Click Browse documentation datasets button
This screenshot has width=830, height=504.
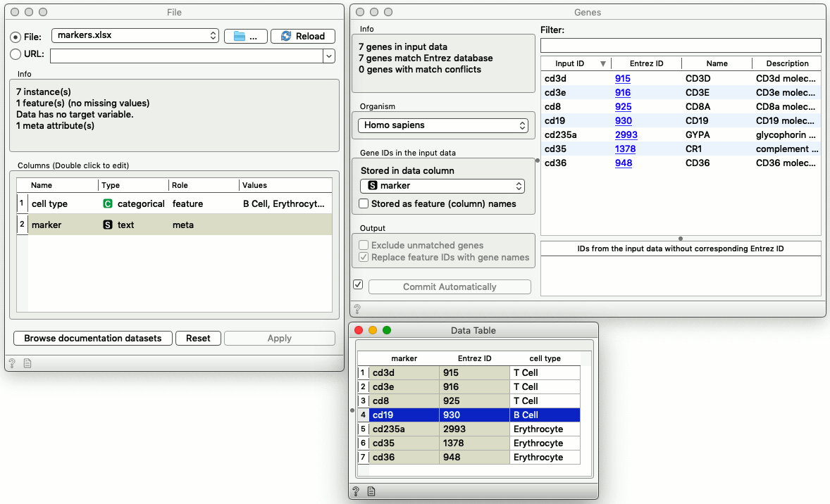point(92,338)
